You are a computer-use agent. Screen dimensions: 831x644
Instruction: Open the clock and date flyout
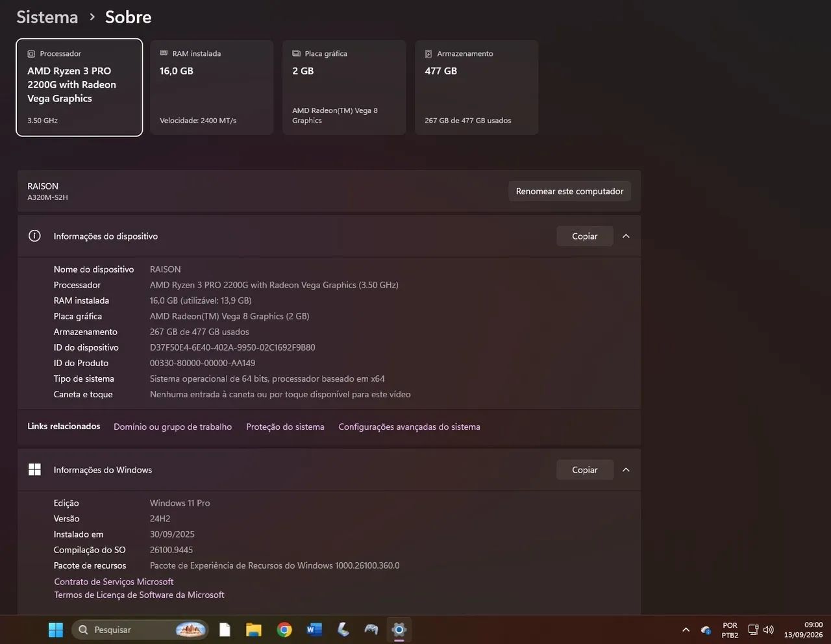(803, 630)
